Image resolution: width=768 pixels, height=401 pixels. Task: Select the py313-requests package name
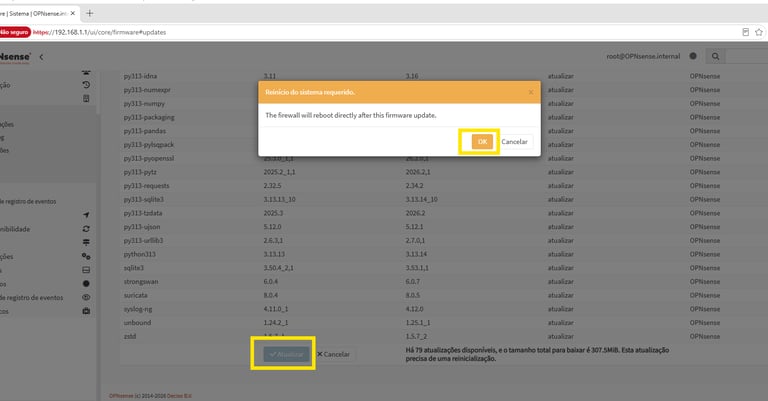(x=146, y=186)
